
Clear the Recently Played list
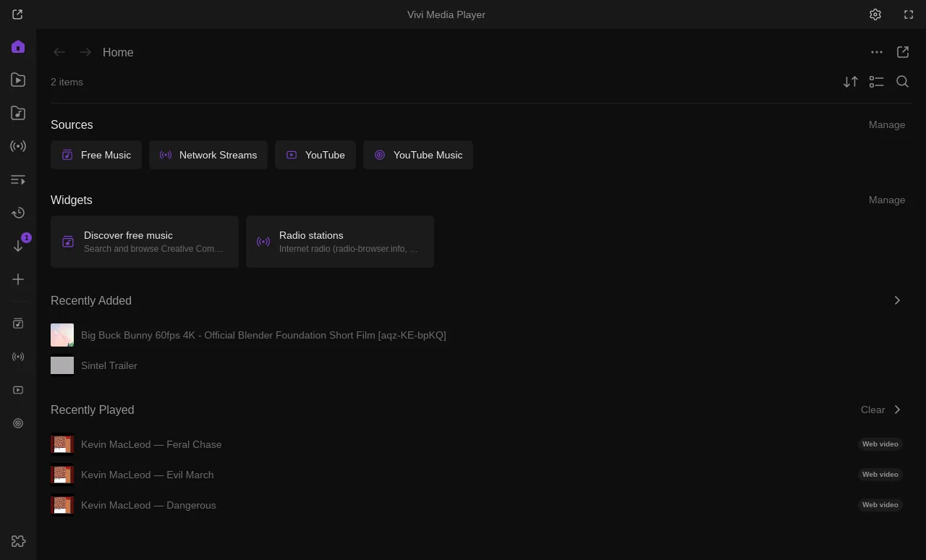pos(872,410)
